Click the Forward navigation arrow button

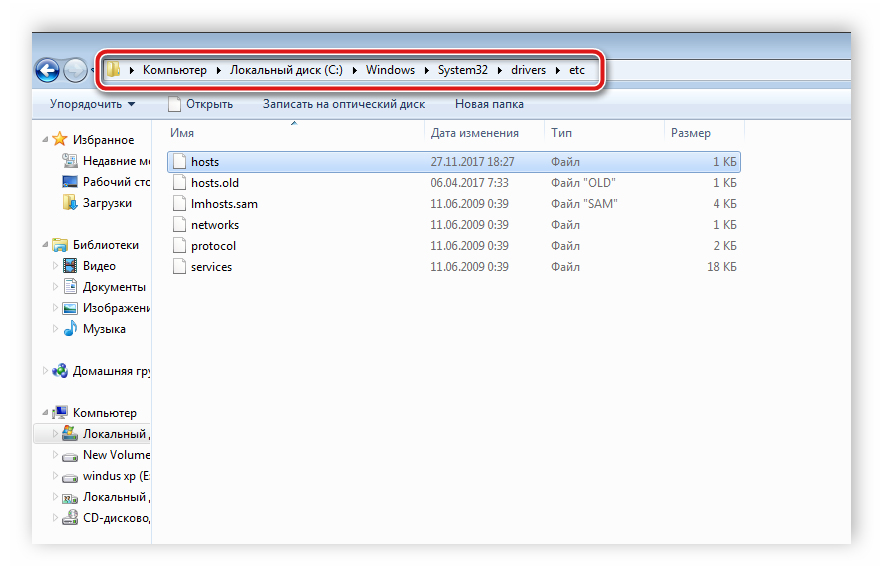(75, 70)
